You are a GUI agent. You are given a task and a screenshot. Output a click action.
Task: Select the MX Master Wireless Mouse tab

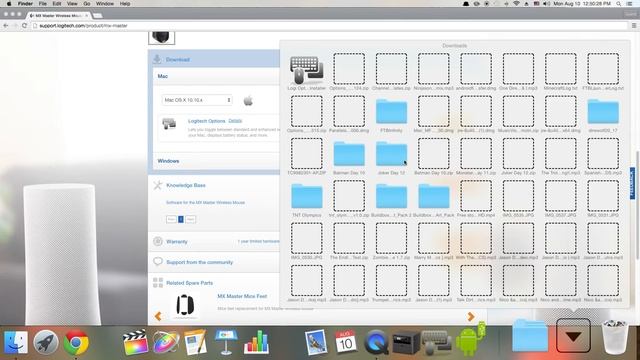(x=58, y=16)
